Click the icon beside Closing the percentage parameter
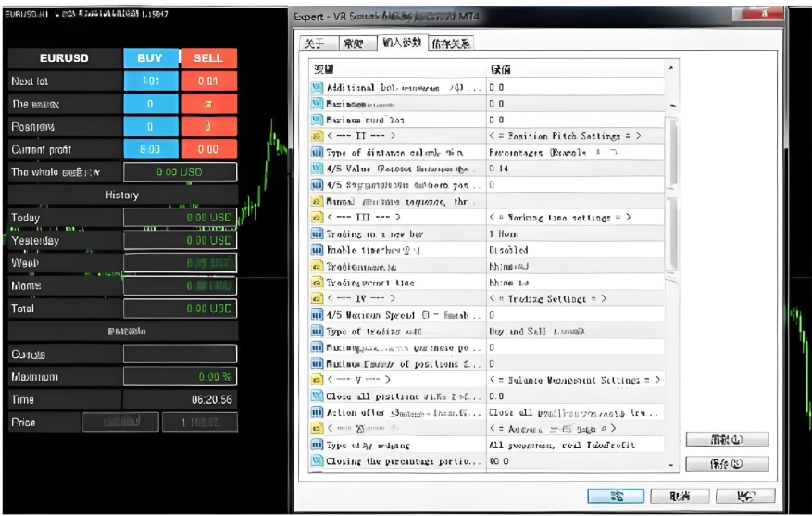The height and width of the screenshot is (516, 812). tap(317, 460)
